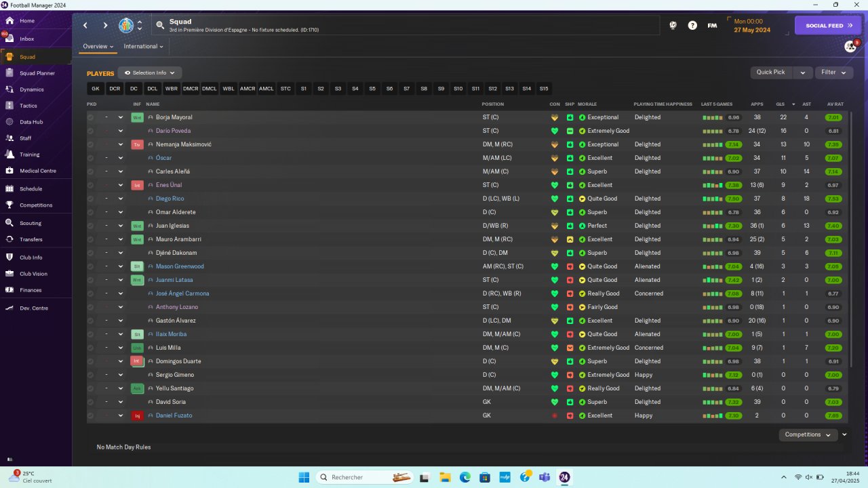The width and height of the screenshot is (868, 488).
Task: Open File Explorer from the taskbar
Action: (445, 477)
